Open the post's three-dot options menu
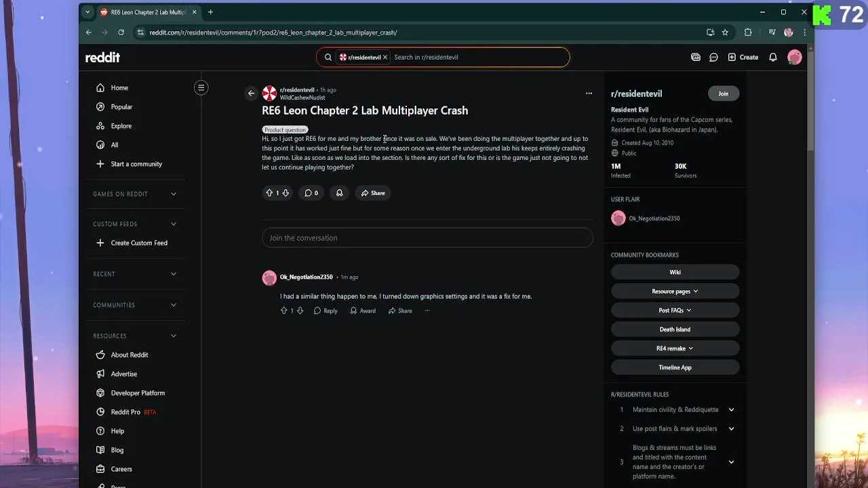 pyautogui.click(x=589, y=94)
